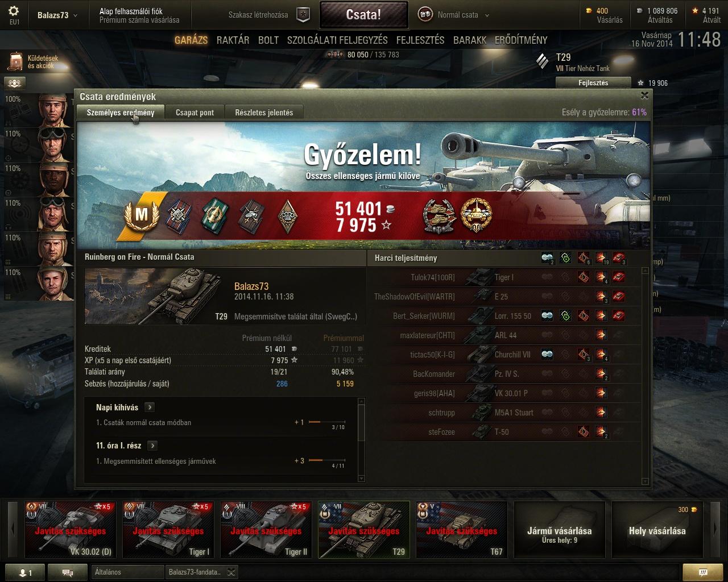Click the crew group icon above the crew list
This screenshot has width=728, height=582.
point(15,84)
